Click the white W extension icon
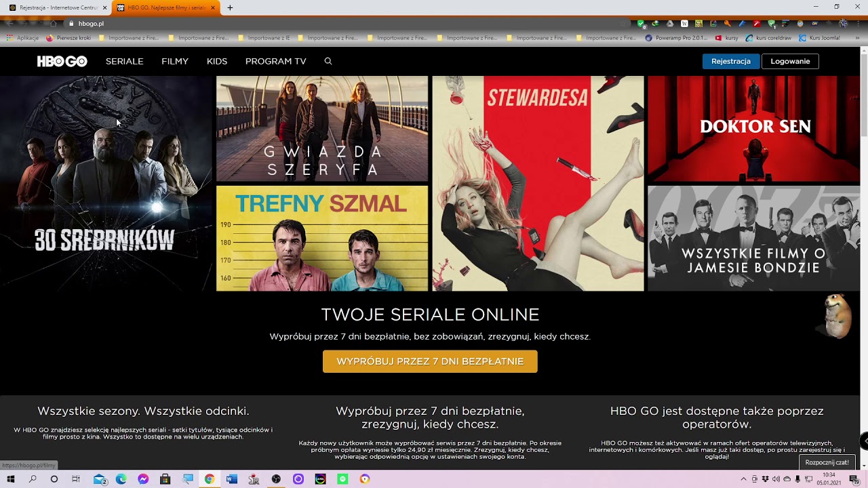The image size is (868, 488). [x=684, y=24]
